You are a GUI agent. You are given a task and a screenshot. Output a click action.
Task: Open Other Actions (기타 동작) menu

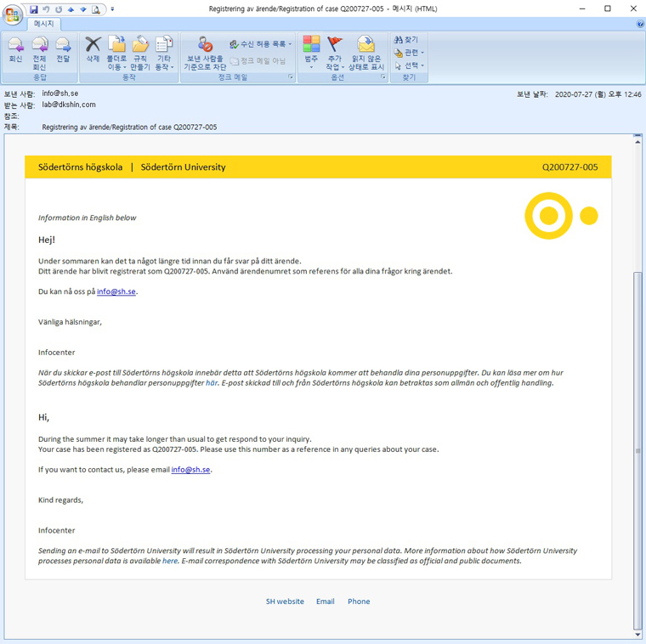pos(164,53)
